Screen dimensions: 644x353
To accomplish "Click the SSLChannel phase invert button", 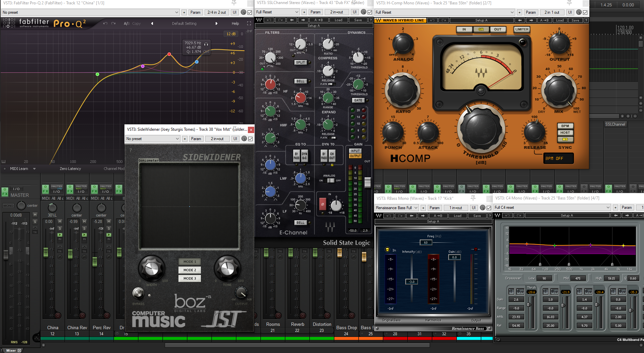I will (323, 203).
